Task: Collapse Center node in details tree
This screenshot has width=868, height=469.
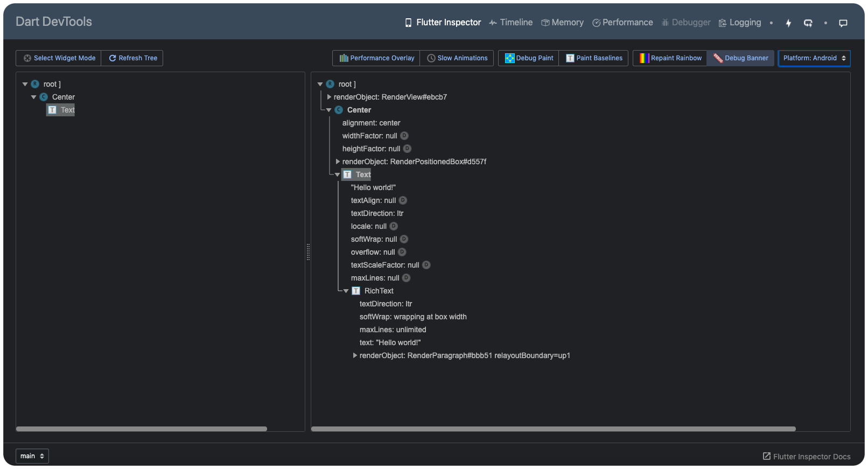Action: coord(328,110)
